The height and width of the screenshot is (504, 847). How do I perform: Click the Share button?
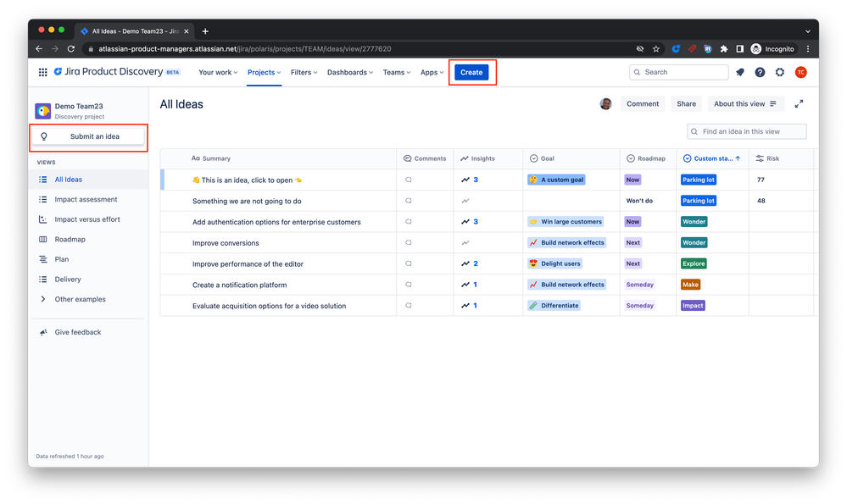686,104
